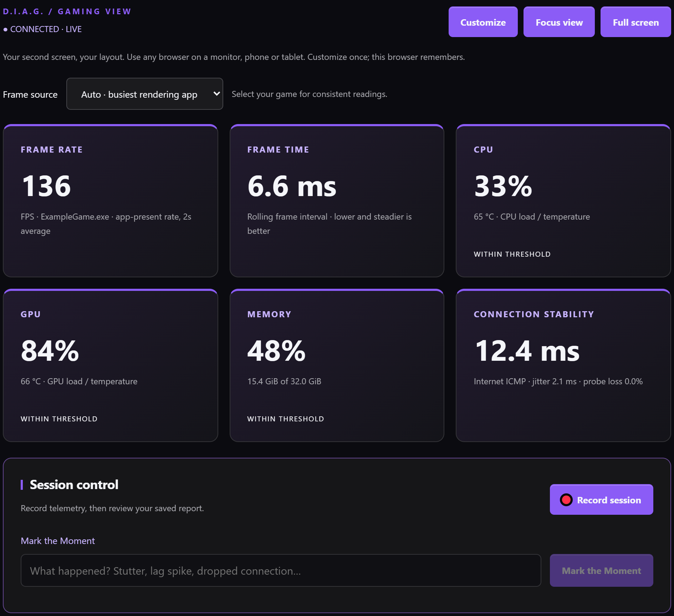This screenshot has height=616, width=674.
Task: Click the FRAME TIME card title
Action: tap(278, 150)
